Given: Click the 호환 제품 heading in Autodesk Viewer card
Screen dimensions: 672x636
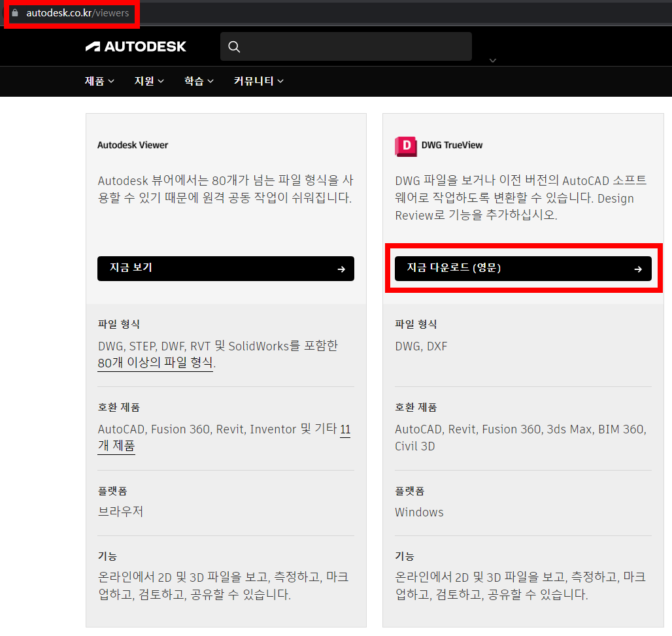Looking at the screenshot, I should [x=119, y=408].
